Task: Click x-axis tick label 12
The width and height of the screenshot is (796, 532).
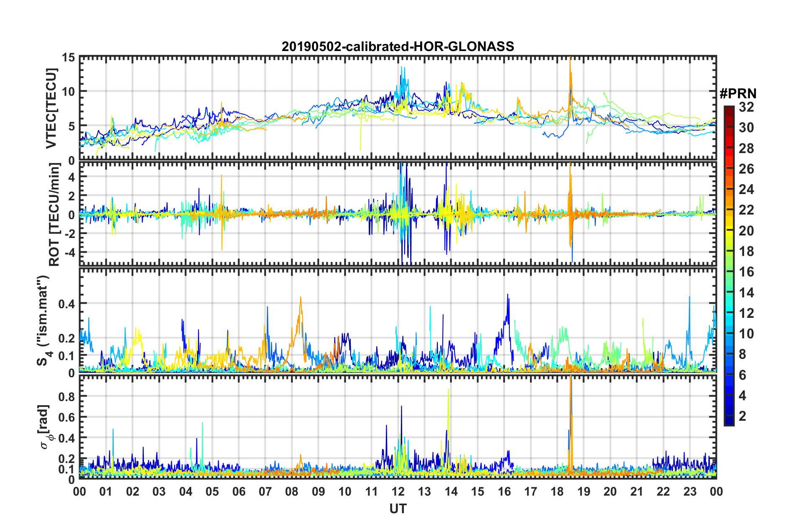Action: (398, 491)
